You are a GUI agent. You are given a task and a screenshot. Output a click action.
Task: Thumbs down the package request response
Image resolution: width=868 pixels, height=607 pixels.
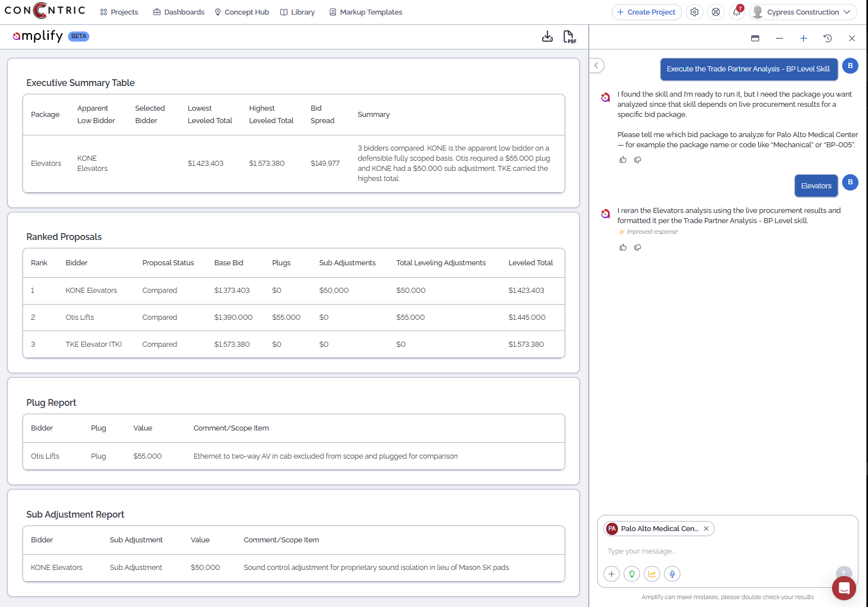pyautogui.click(x=638, y=160)
